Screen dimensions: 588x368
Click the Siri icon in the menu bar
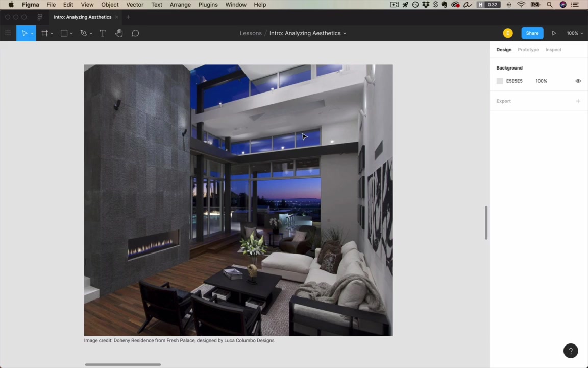(563, 5)
